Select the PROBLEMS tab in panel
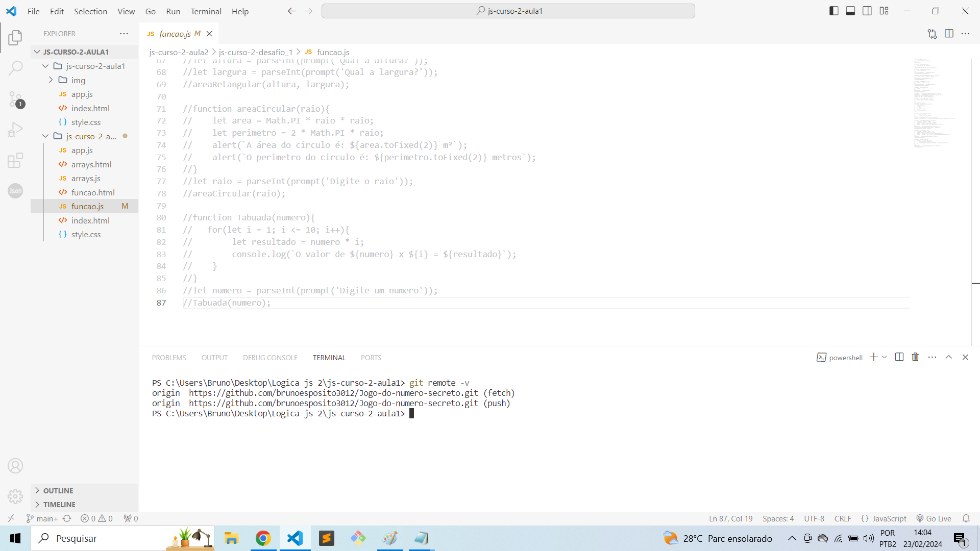980x551 pixels. [x=169, y=357]
